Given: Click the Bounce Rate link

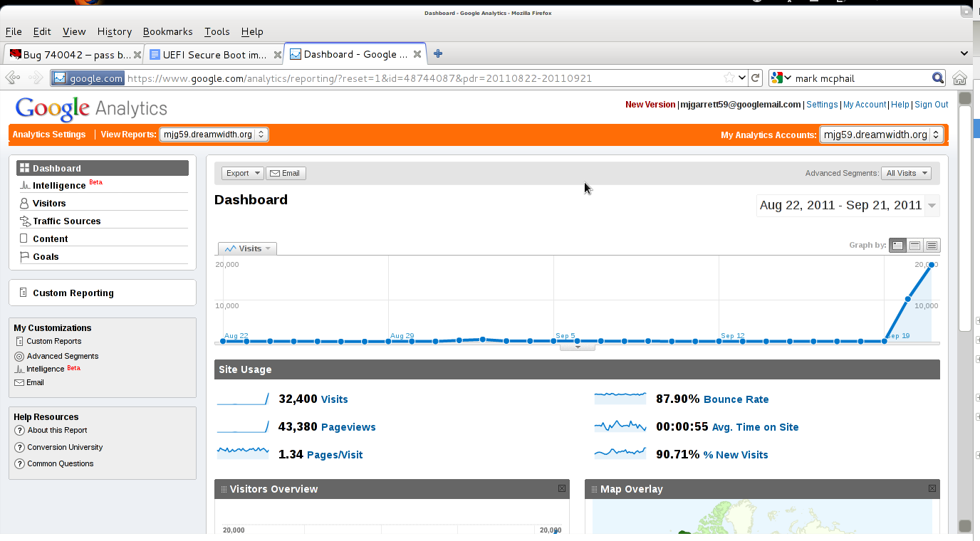Looking at the screenshot, I should coord(736,399).
